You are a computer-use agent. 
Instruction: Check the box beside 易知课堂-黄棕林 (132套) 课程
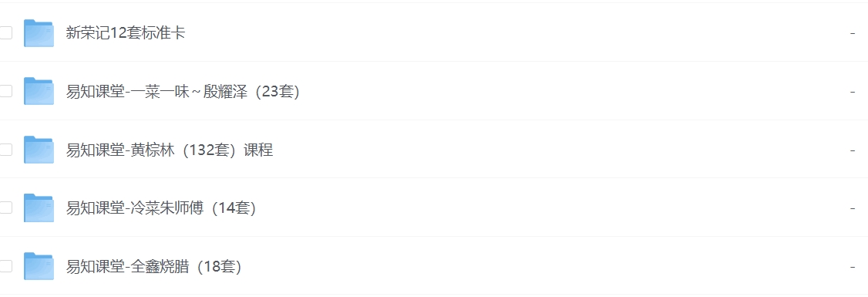(5, 150)
